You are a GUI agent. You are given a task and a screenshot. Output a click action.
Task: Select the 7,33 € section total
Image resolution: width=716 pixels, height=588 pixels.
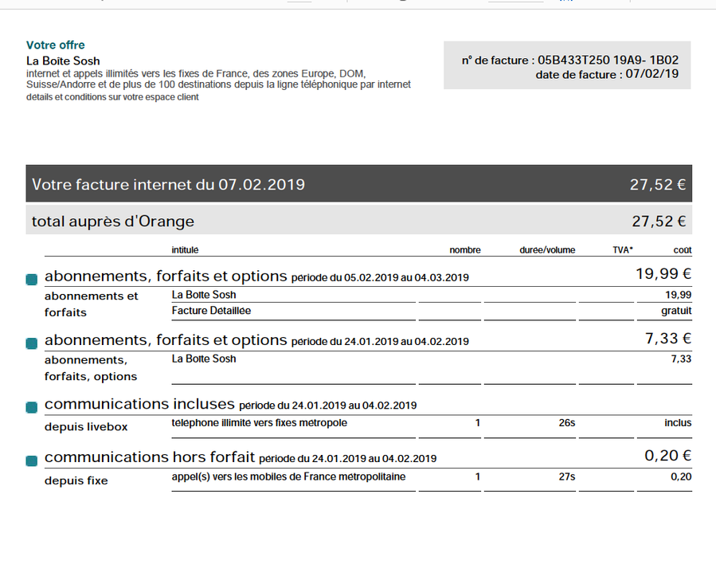point(668,338)
